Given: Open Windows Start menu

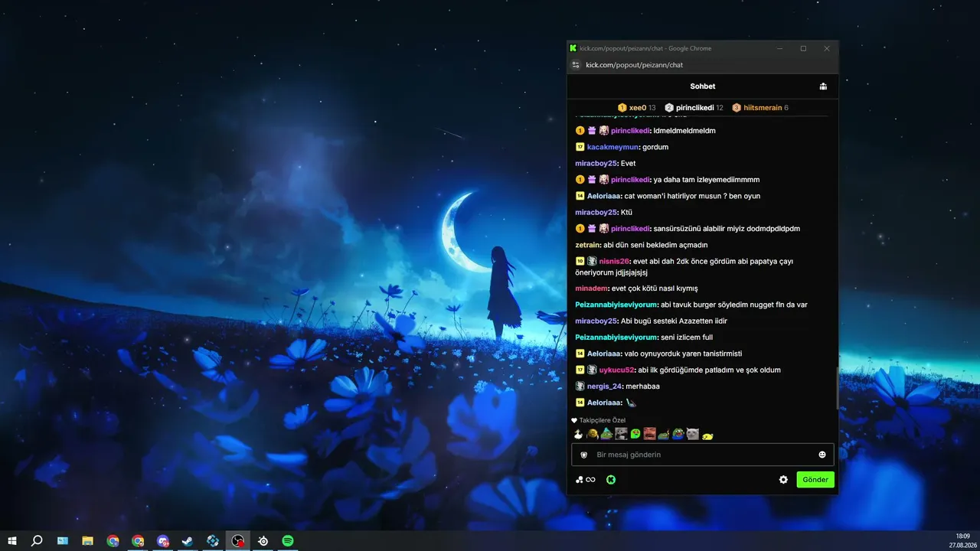Looking at the screenshot, I should point(12,541).
